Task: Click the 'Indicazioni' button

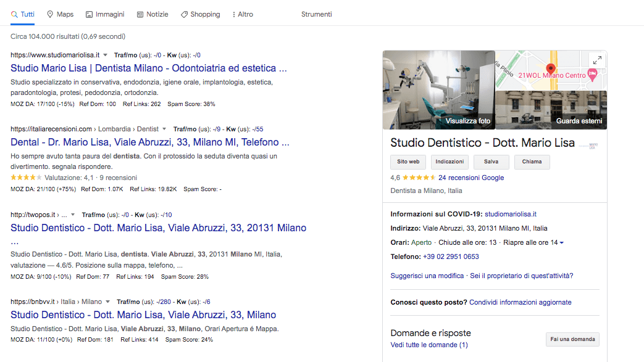Action: [450, 162]
